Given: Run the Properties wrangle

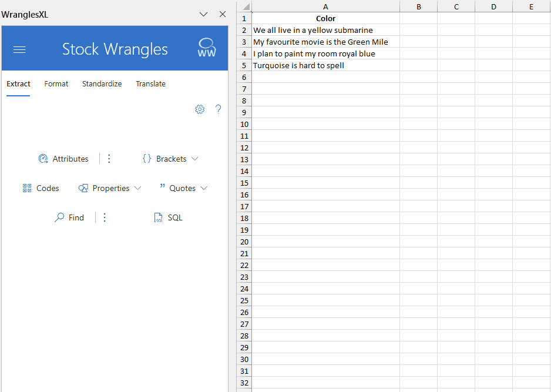Looking at the screenshot, I should coord(104,188).
